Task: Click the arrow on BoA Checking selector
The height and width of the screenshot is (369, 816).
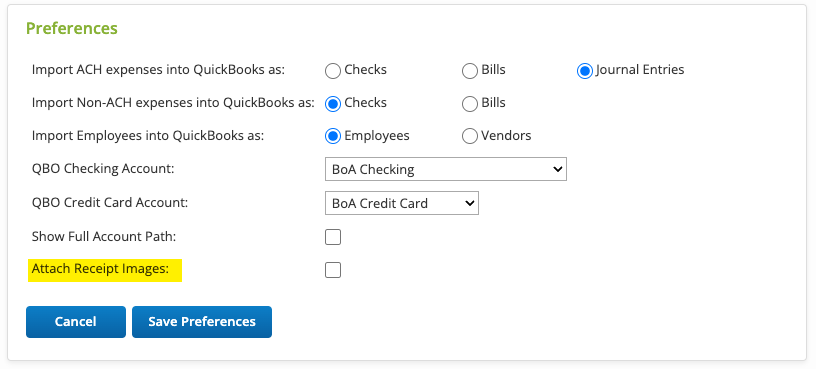Action: [x=557, y=169]
